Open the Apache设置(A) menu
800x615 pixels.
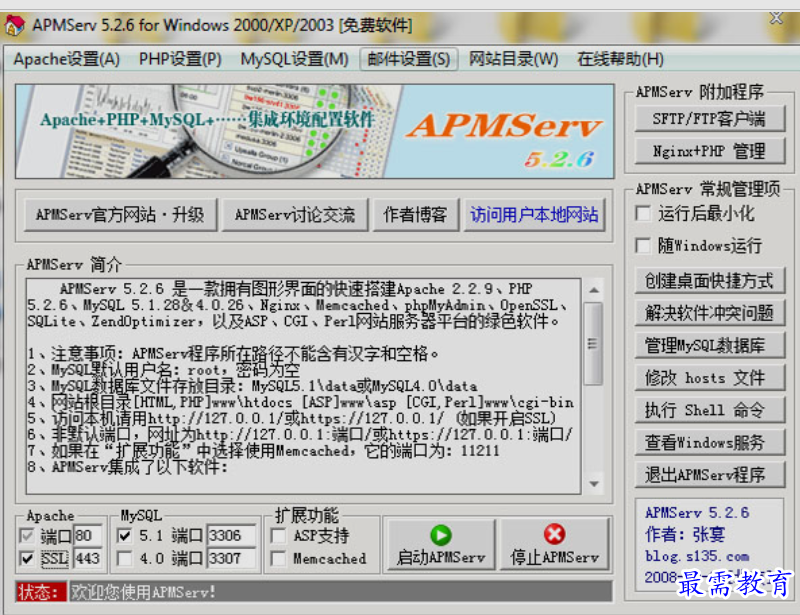tap(66, 59)
